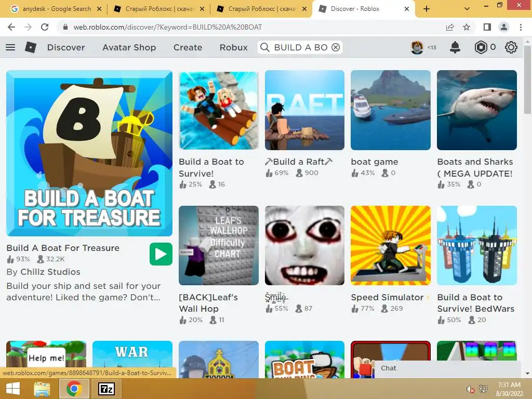Click the Leaf's Wall Hop thumbnail
532x399 pixels.
click(219, 245)
